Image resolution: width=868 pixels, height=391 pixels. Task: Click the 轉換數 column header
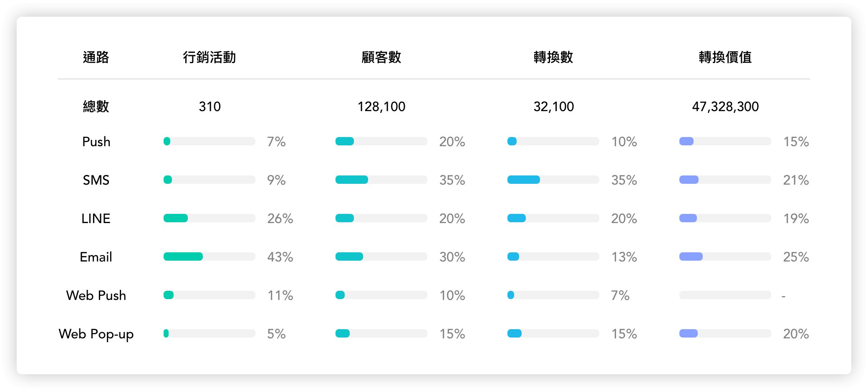pyautogui.click(x=553, y=57)
